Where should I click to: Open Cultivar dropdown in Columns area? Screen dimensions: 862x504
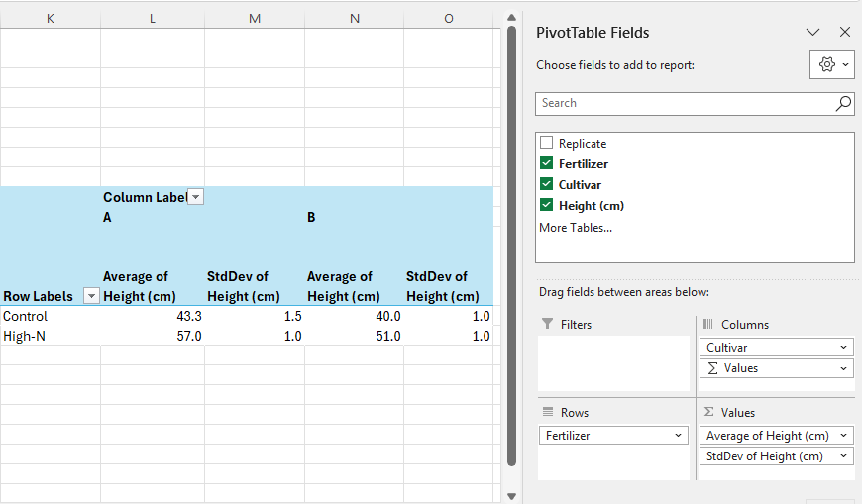click(x=843, y=348)
